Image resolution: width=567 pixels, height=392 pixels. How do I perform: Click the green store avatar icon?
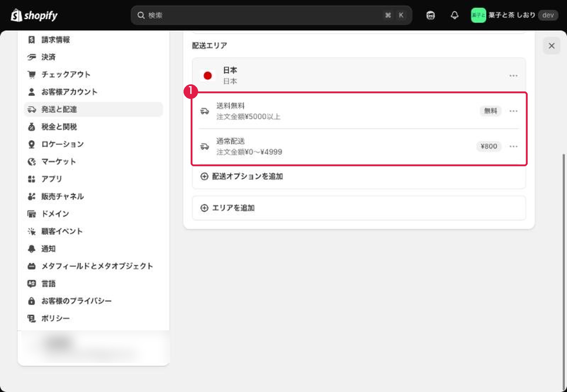point(478,15)
